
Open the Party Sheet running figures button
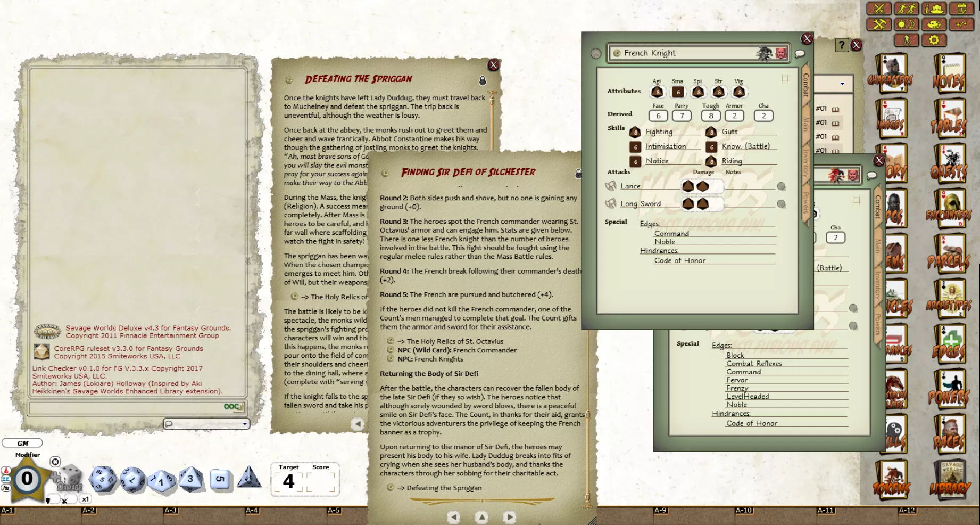907,9
